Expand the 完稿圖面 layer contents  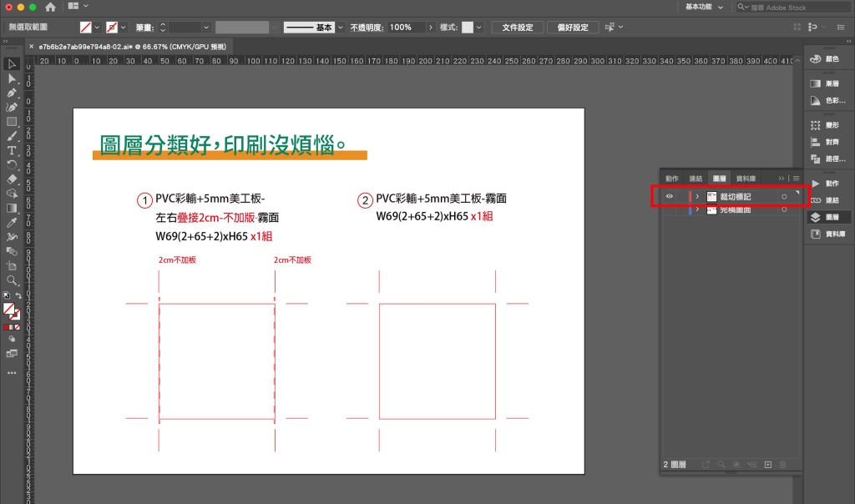click(697, 209)
